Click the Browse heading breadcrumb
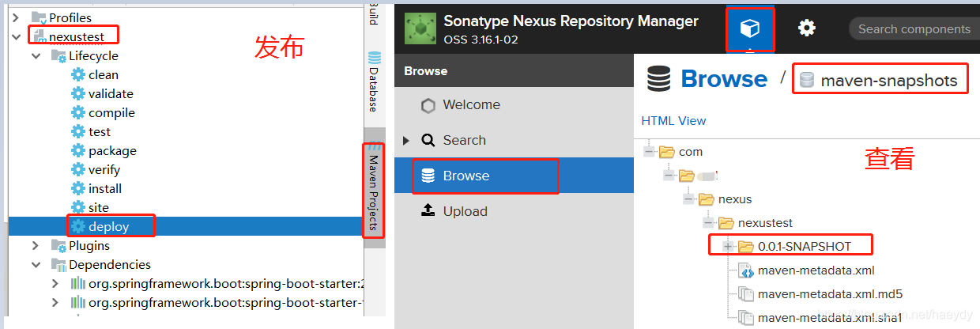This screenshot has width=980, height=329. [x=724, y=79]
